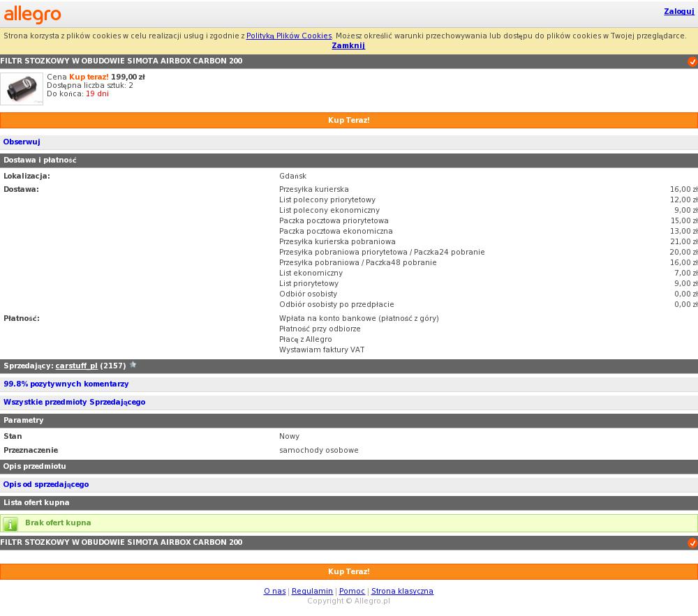Click List priorytetowy 9,00 zł row
This screenshot has width=698, height=616.
coord(489,283)
